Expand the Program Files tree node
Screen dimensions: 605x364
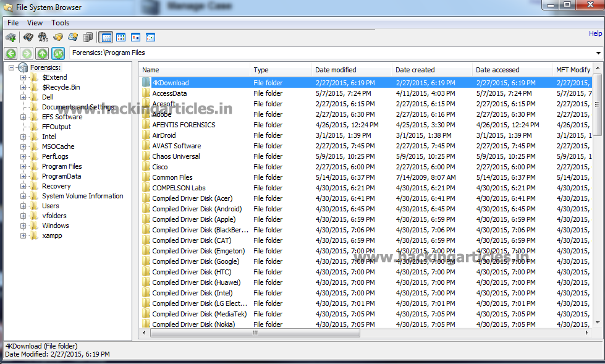tap(23, 166)
